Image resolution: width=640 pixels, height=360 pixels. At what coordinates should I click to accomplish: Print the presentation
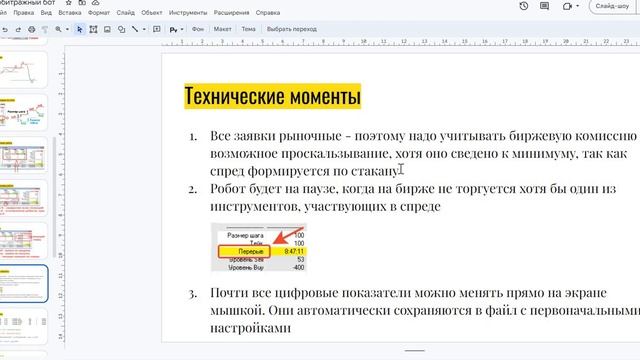coord(31,29)
